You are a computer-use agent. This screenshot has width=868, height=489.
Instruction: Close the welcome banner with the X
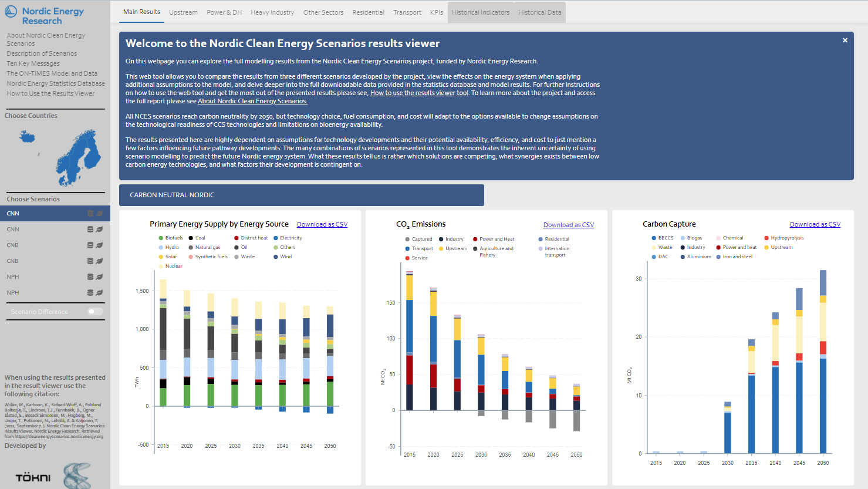coord(845,41)
